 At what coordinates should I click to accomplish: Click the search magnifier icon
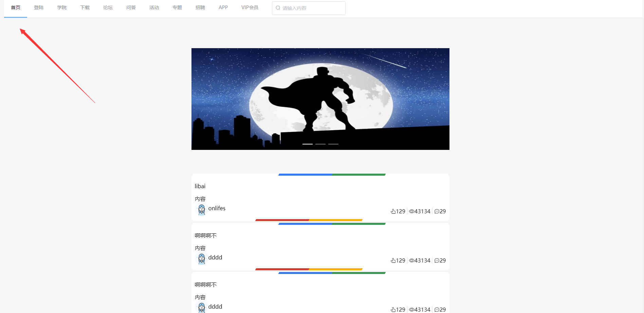pyautogui.click(x=278, y=8)
